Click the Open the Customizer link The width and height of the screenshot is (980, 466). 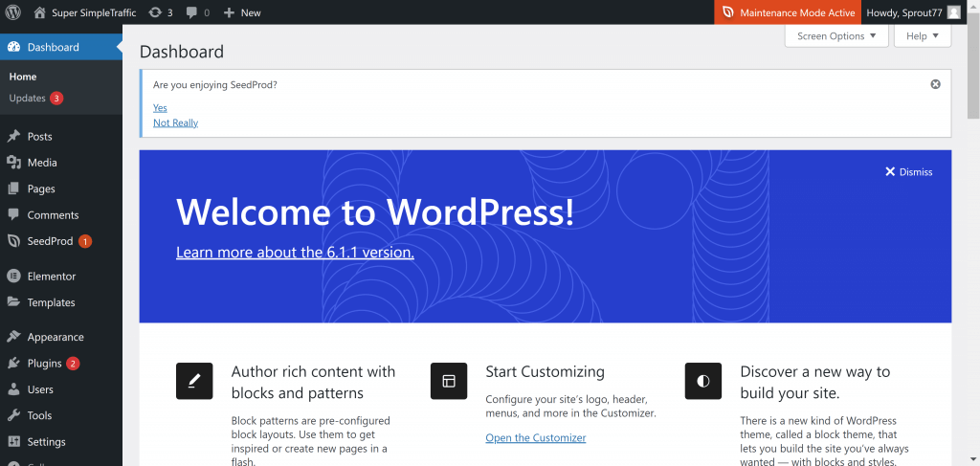pos(536,438)
